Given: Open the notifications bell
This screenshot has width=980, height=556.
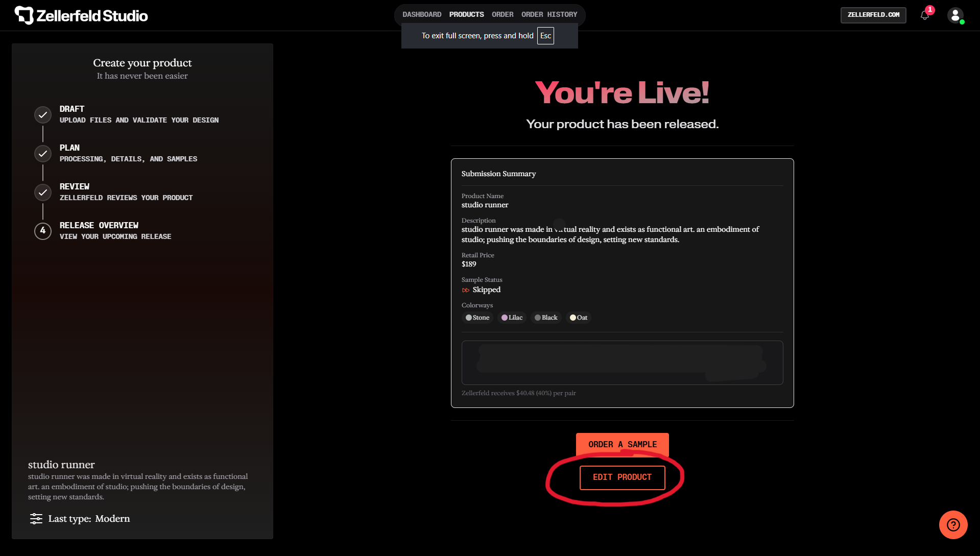Looking at the screenshot, I should (925, 15).
